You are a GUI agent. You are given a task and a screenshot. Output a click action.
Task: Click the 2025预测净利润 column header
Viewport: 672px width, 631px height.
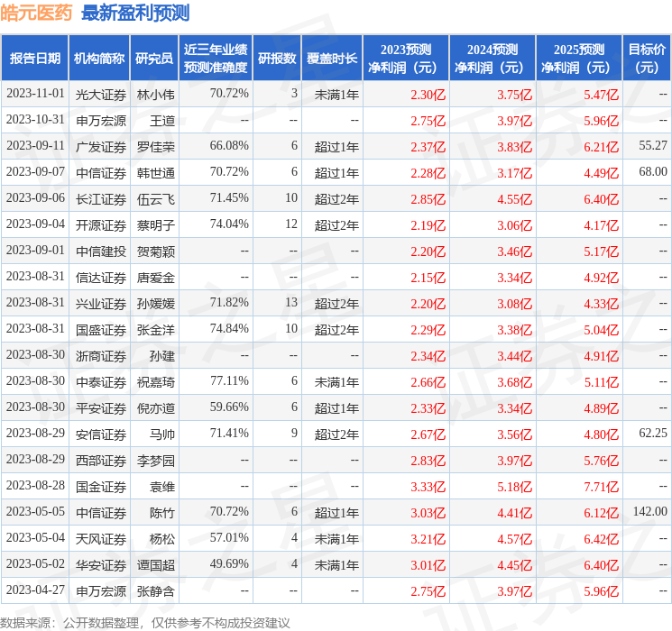pyautogui.click(x=578, y=59)
